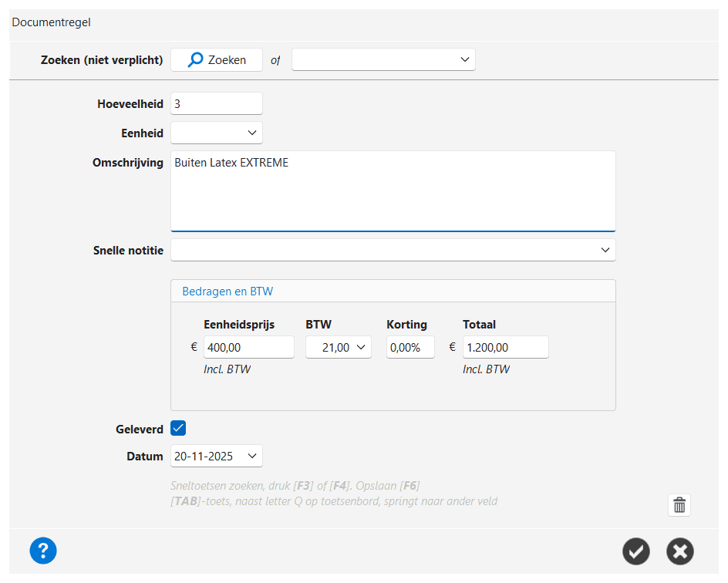Click the 'Incl. BTW' note under Eenheidsprijs
Viewport: 728px width, 583px height.
227,369
